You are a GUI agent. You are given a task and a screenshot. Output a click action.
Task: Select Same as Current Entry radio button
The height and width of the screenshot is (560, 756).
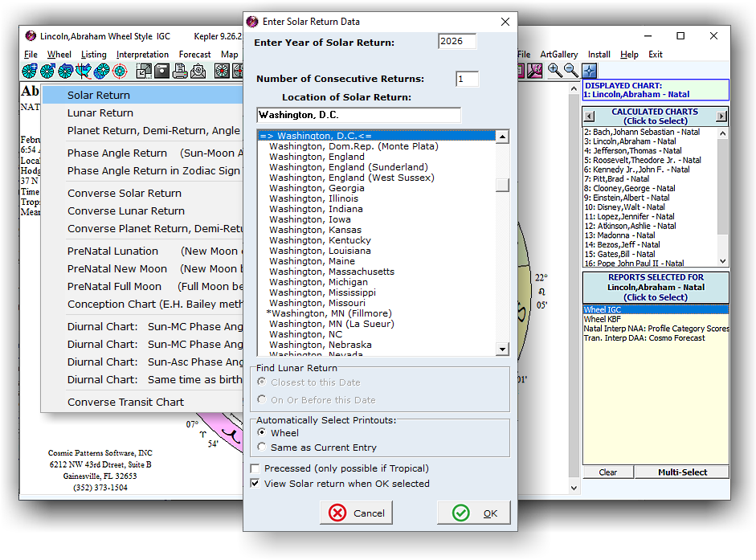click(261, 447)
